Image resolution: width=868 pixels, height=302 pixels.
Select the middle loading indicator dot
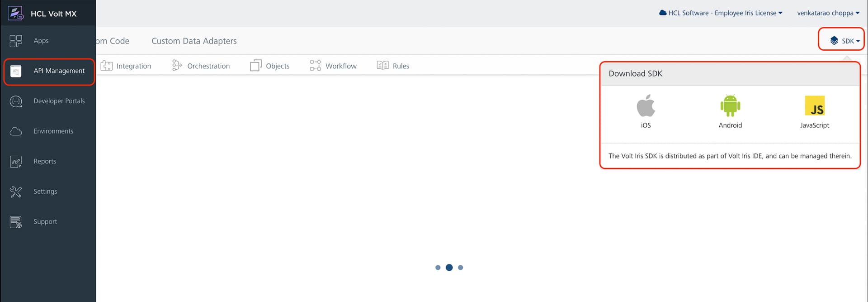click(449, 268)
